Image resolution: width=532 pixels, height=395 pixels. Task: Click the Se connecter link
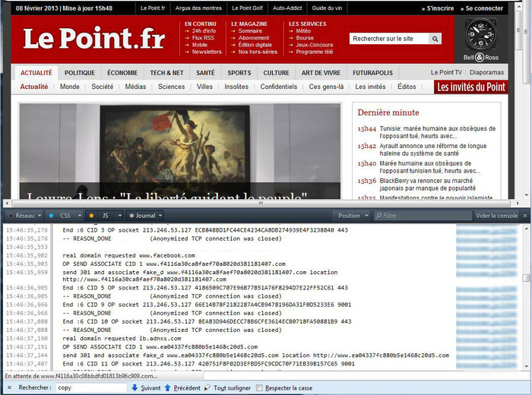pos(482,8)
